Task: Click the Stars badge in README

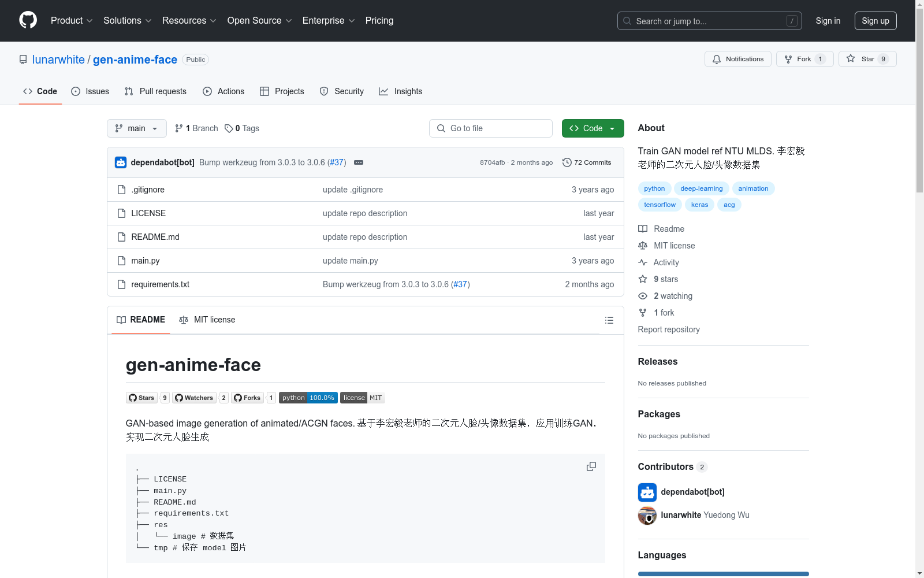Action: click(148, 398)
